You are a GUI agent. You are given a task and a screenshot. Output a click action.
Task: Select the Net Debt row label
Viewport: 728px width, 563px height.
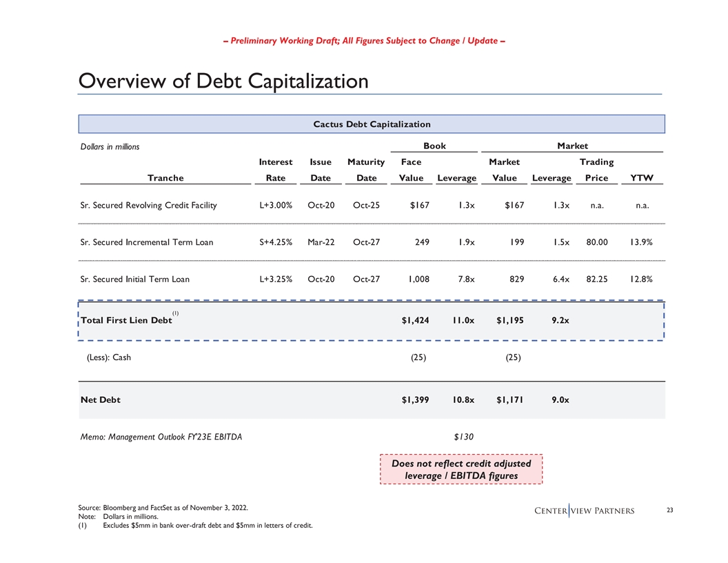101,399
